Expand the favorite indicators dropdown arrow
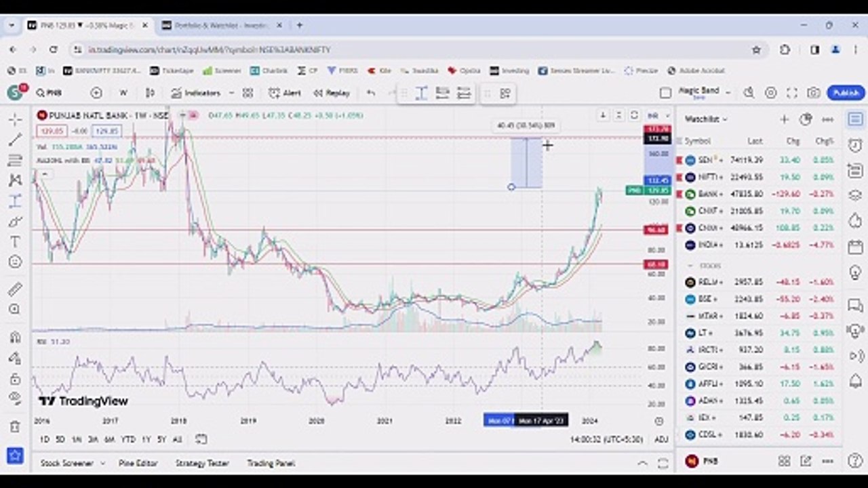The image size is (868, 488). pyautogui.click(x=231, y=93)
